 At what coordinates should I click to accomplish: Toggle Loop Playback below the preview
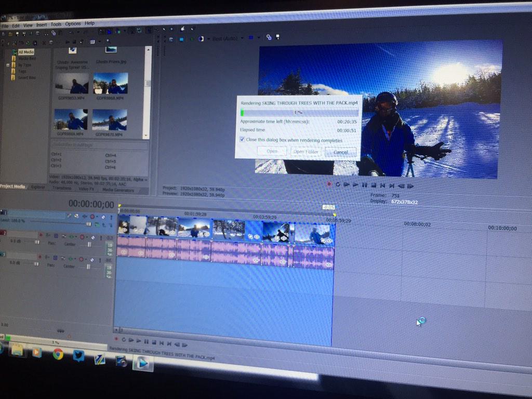point(338,184)
